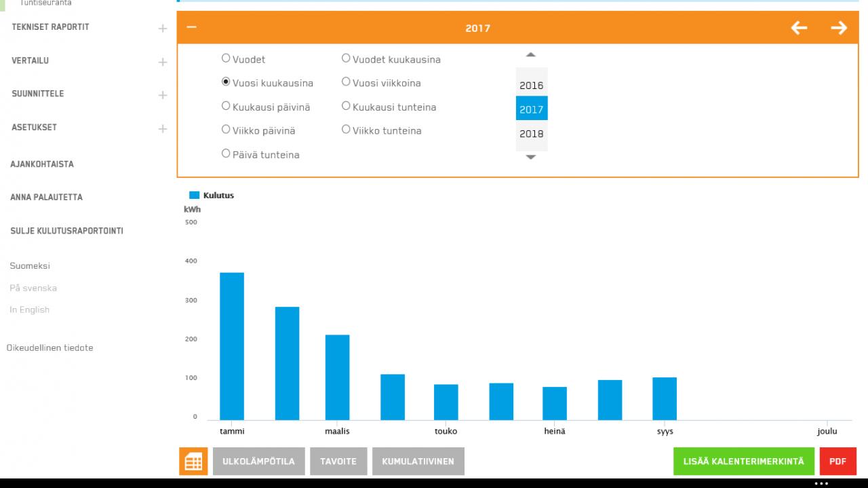Open the Suunnittele menu item
This screenshot has height=488, width=868.
tap(38, 94)
